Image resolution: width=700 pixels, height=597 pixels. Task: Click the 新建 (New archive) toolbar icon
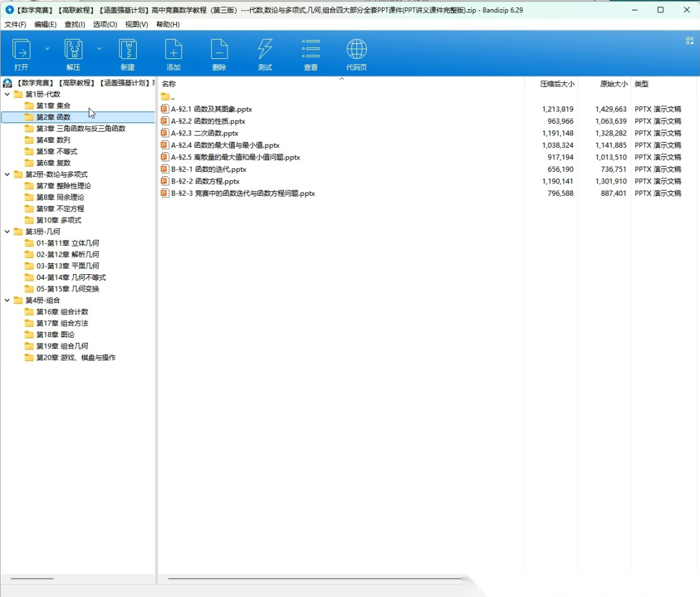(128, 50)
